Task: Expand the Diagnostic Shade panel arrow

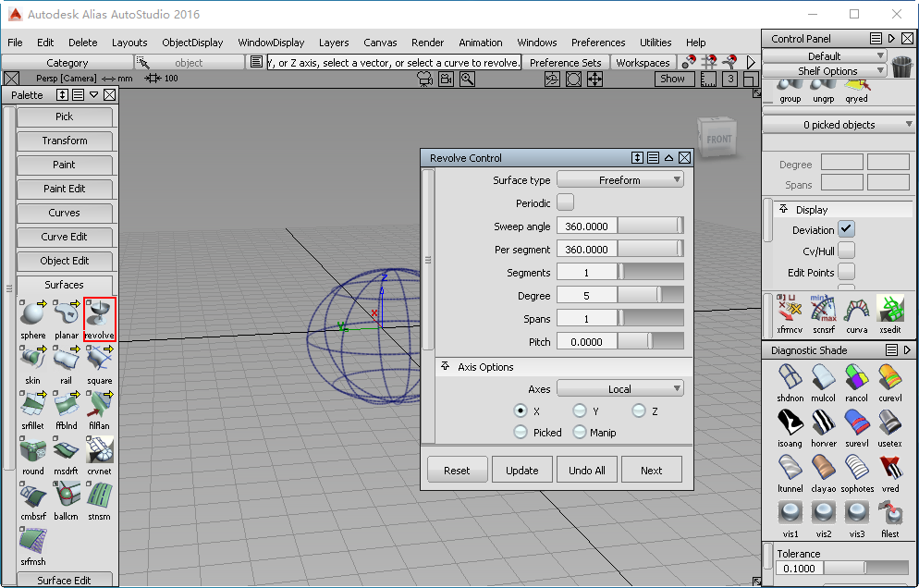Action: click(x=907, y=350)
